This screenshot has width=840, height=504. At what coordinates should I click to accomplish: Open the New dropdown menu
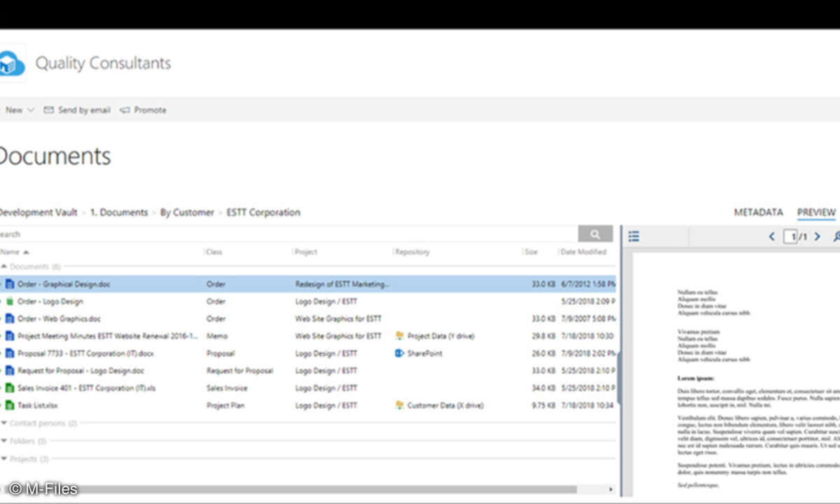point(19,110)
